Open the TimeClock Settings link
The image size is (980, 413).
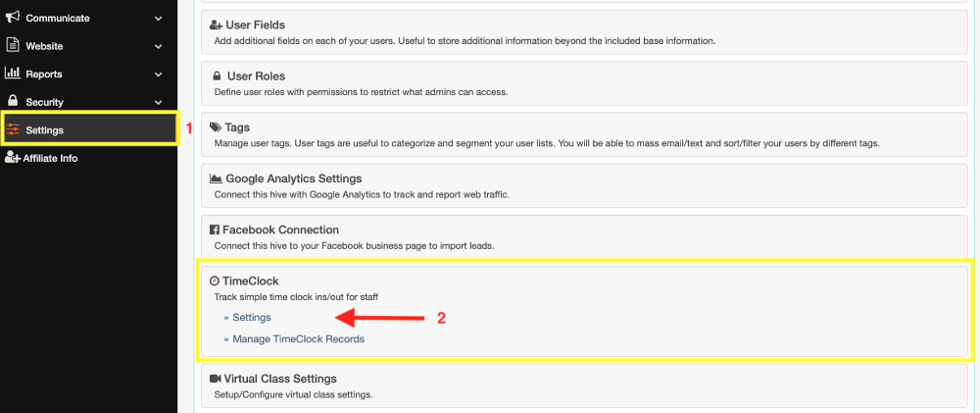[x=251, y=317]
